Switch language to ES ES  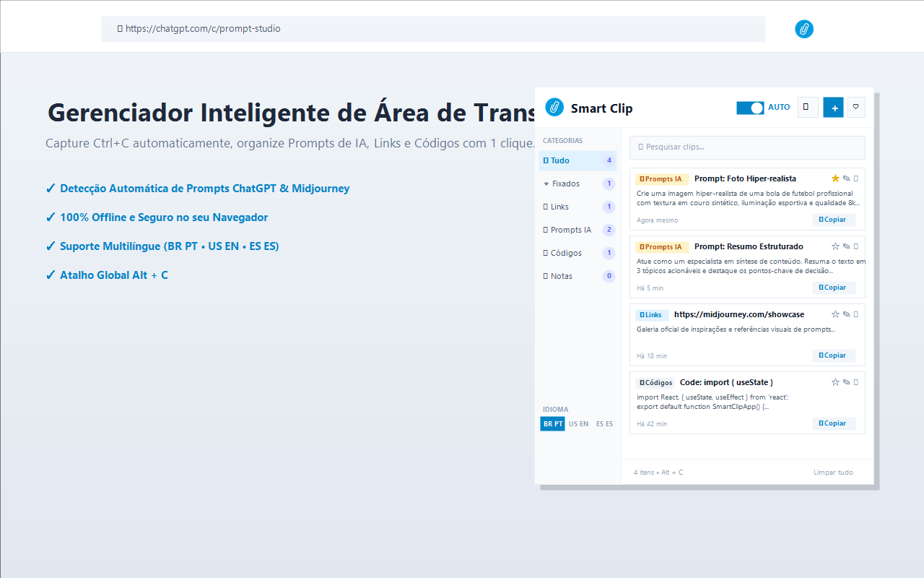pyautogui.click(x=604, y=424)
